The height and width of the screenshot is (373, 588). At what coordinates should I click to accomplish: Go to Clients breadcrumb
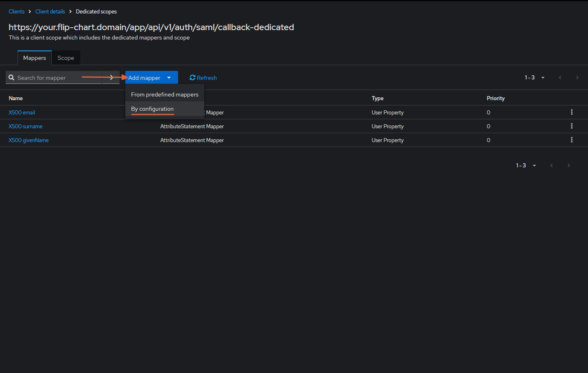point(16,11)
